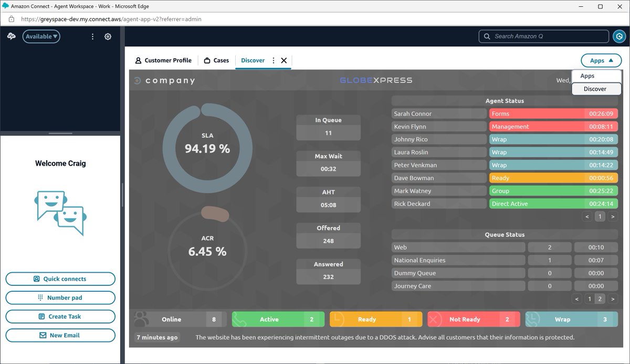Select the Offered 248 tile
Viewport: 630px width, 364px height.
tap(328, 235)
